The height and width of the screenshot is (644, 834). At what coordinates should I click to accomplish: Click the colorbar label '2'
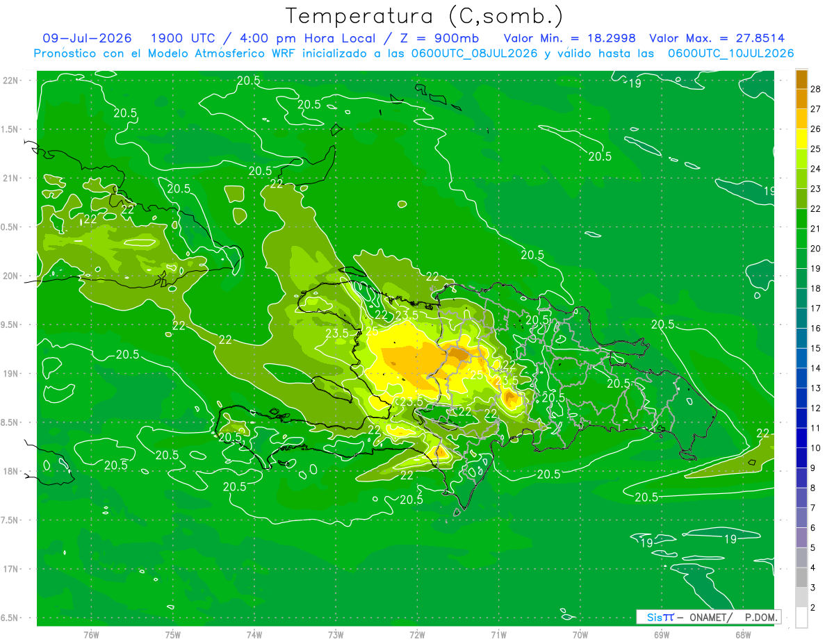[x=814, y=608]
